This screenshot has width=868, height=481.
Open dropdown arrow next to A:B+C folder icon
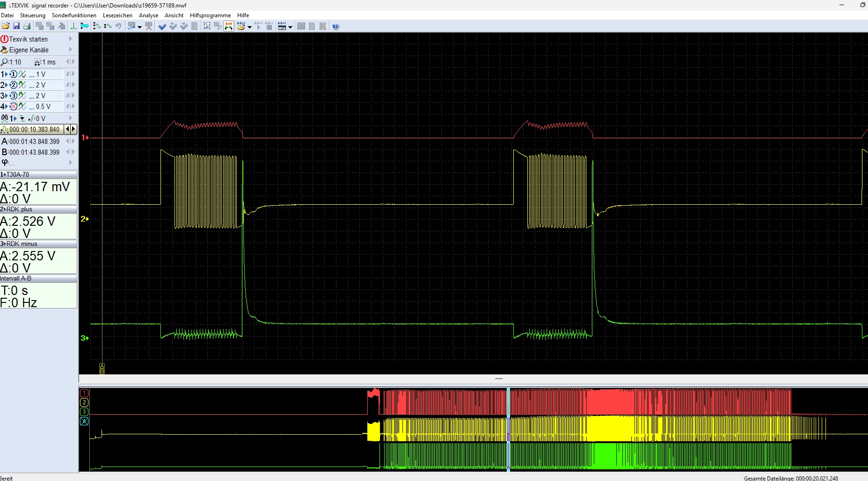(249, 27)
